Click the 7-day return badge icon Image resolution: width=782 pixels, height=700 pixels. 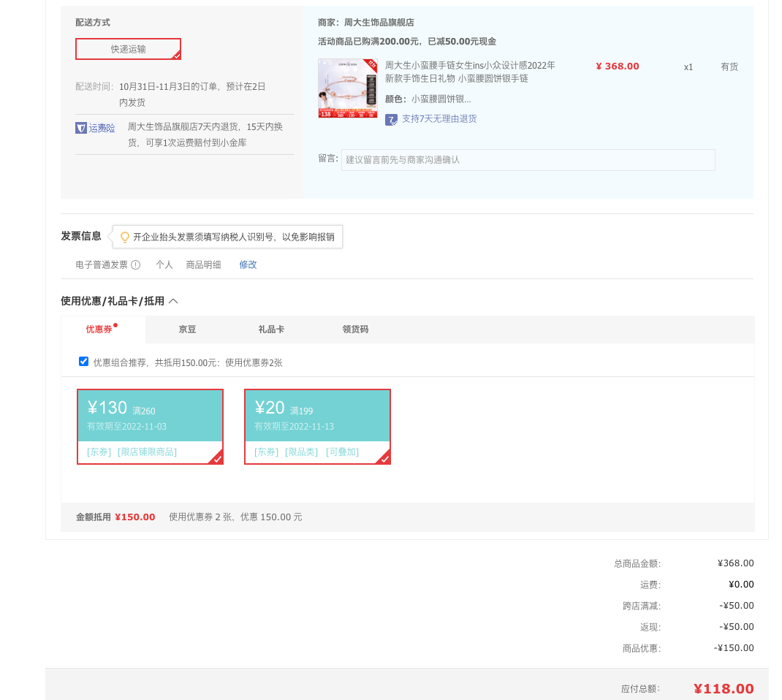[x=391, y=120]
